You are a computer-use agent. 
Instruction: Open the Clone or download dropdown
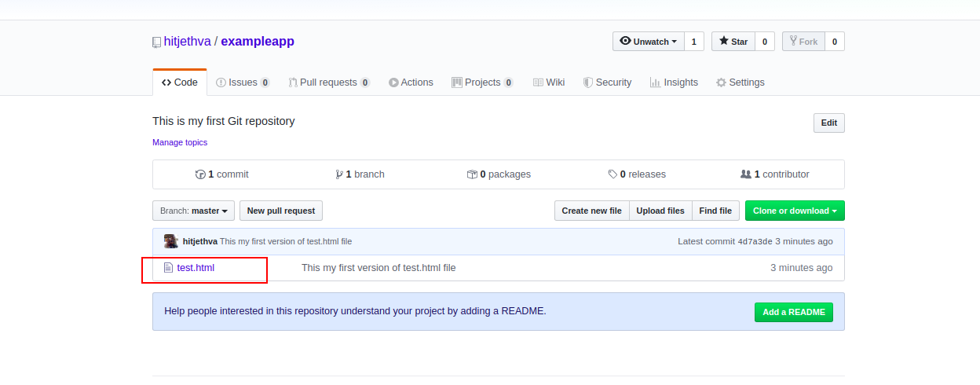coord(795,211)
